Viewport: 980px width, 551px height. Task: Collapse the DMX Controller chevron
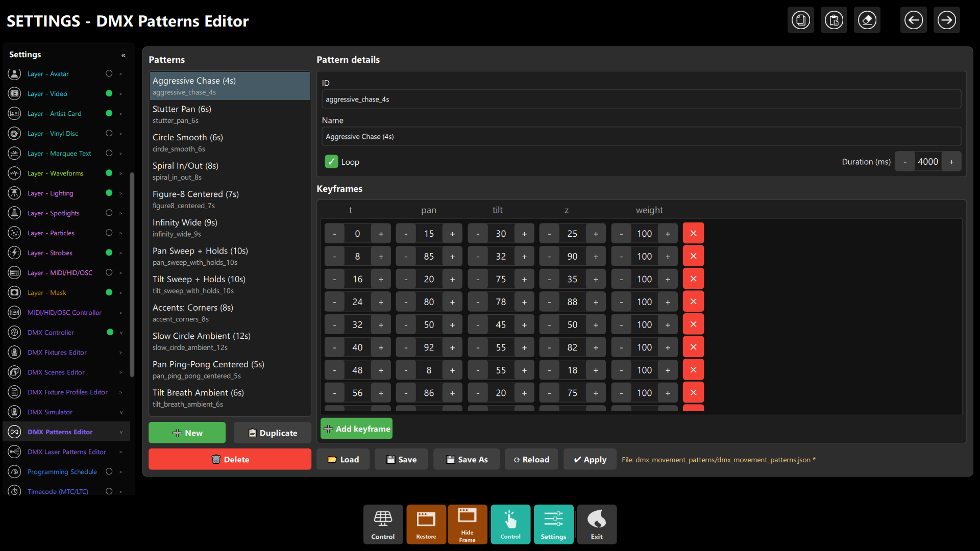click(121, 333)
